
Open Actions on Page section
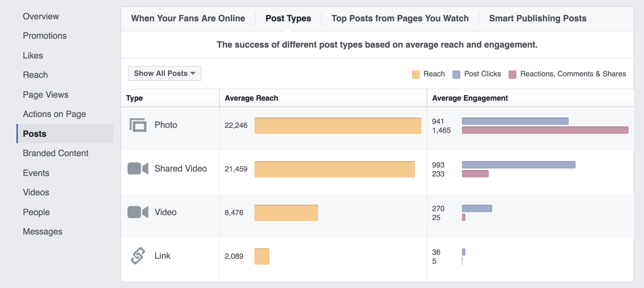pyautogui.click(x=55, y=114)
